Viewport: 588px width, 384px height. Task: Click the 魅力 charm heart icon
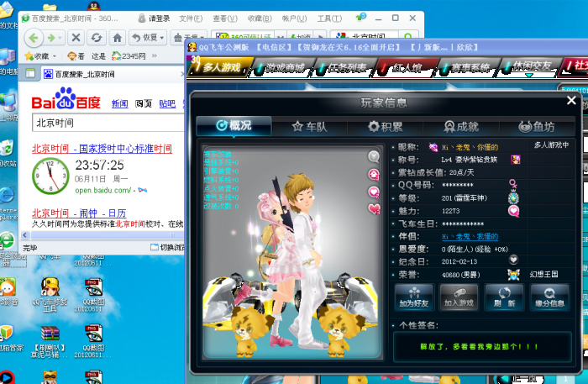[513, 211]
